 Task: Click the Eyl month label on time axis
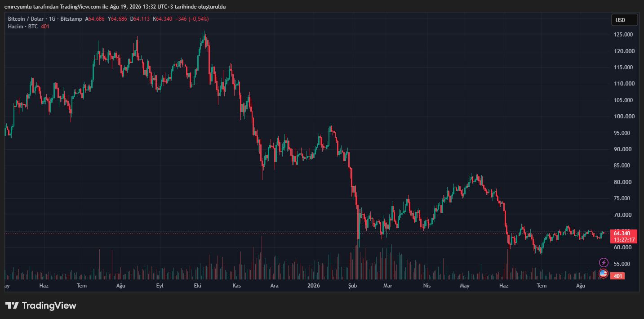[x=160, y=286]
